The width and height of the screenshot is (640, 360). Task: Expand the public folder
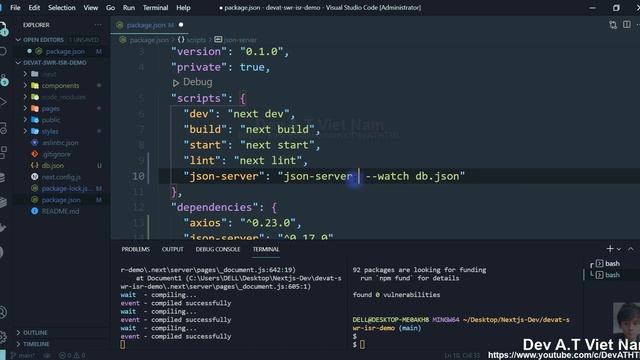(x=25, y=120)
